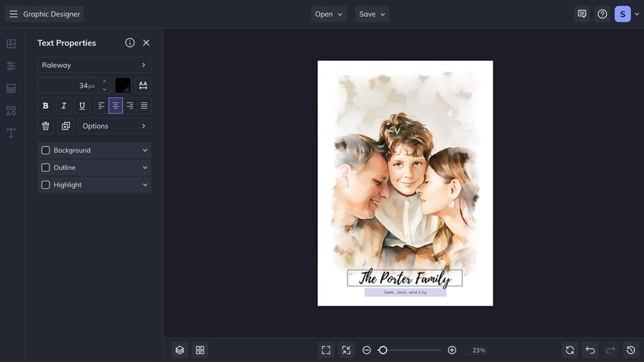
Task: Adjust the zoom slider handle
Action: tap(383, 350)
